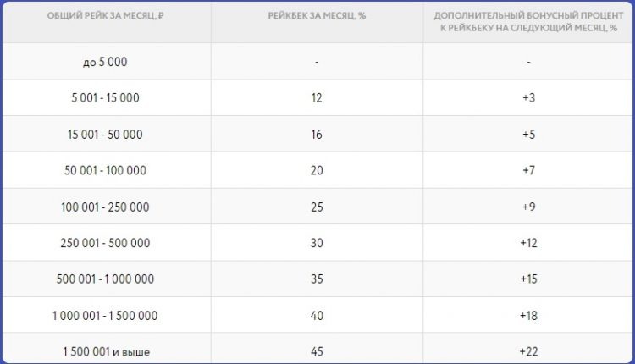635x364 pixels.
Task: Click the '1 500 001 и выше' cell
Action: coord(106,350)
